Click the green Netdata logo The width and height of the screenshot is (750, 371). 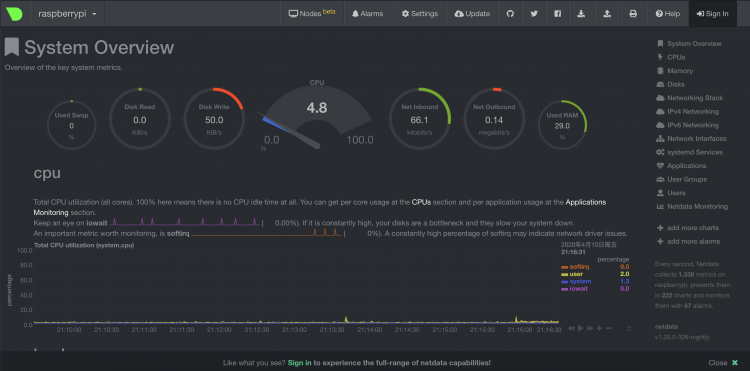14,13
